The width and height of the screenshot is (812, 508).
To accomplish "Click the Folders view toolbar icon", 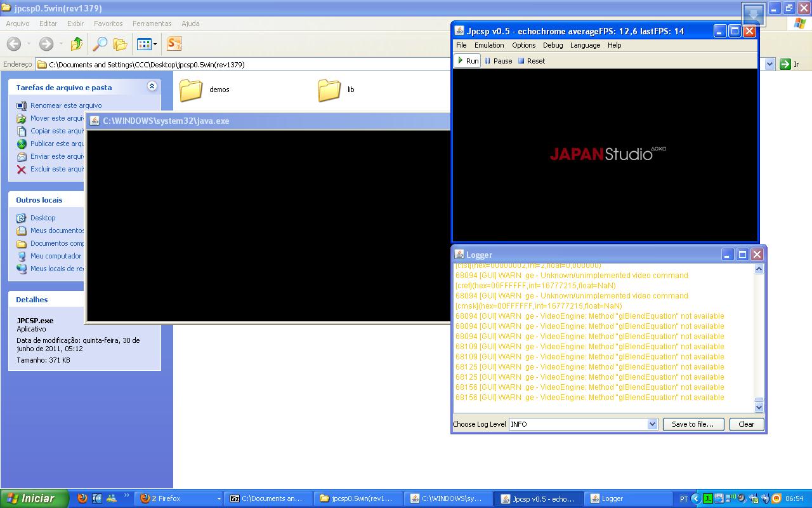I will coord(120,44).
